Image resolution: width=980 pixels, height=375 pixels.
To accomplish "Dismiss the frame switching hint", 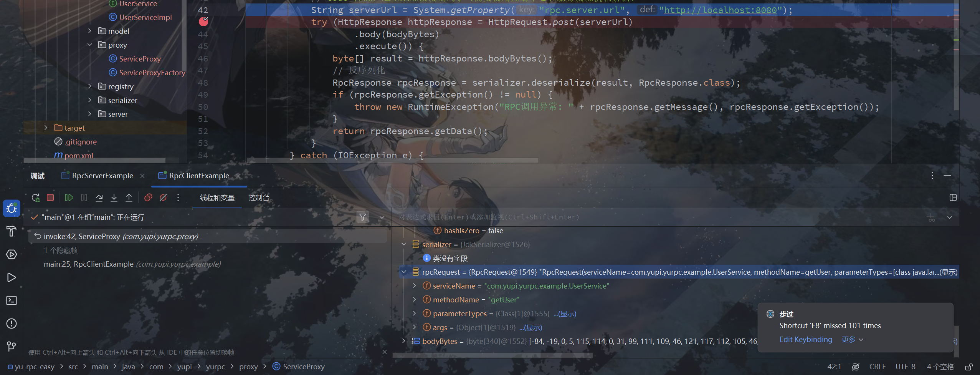I will click(385, 352).
